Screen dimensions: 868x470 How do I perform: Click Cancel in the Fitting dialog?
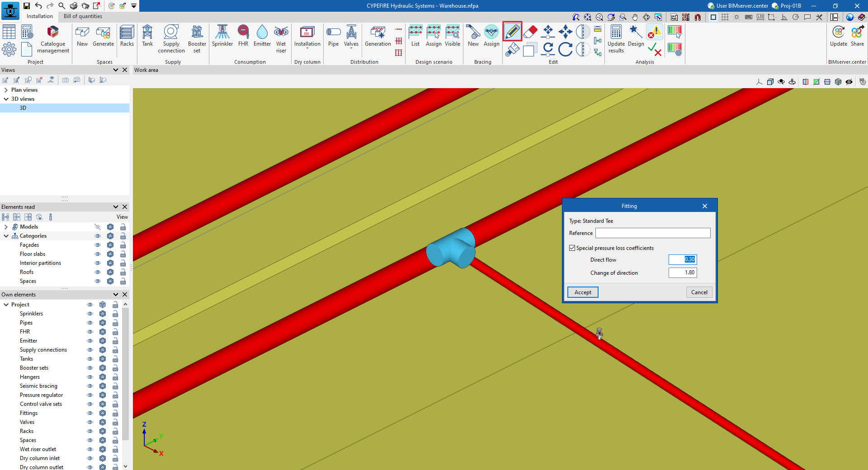tap(699, 292)
